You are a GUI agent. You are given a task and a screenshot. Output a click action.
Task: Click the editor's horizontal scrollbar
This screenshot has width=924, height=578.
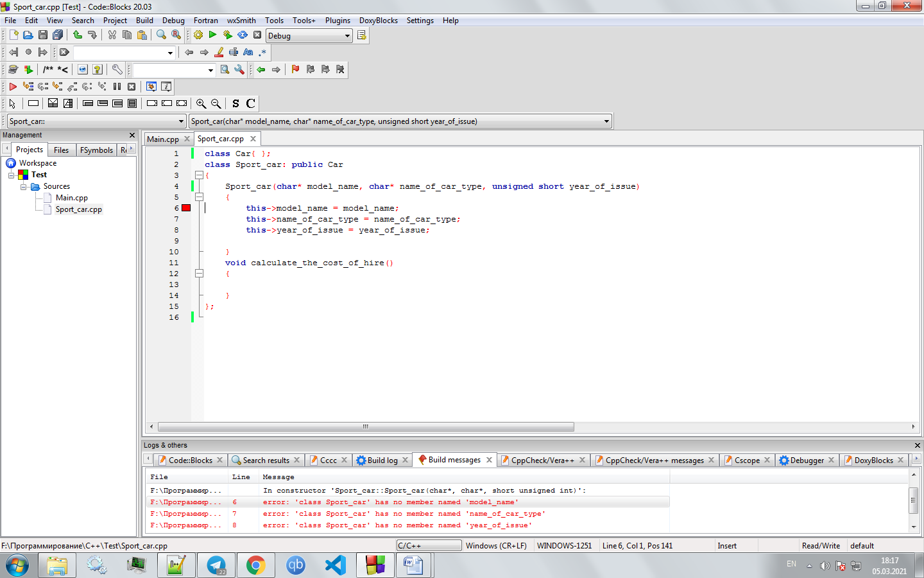[366, 427]
